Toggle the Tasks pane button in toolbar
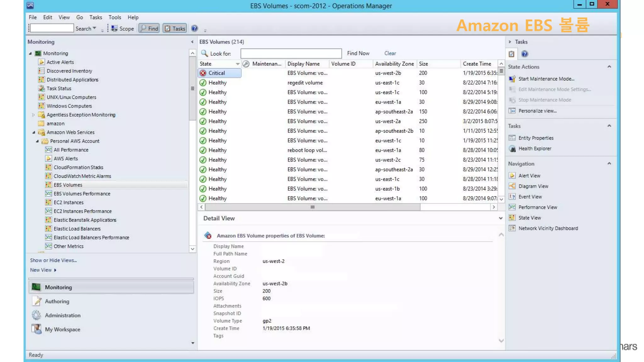This screenshot has height=362, width=644. (175, 29)
